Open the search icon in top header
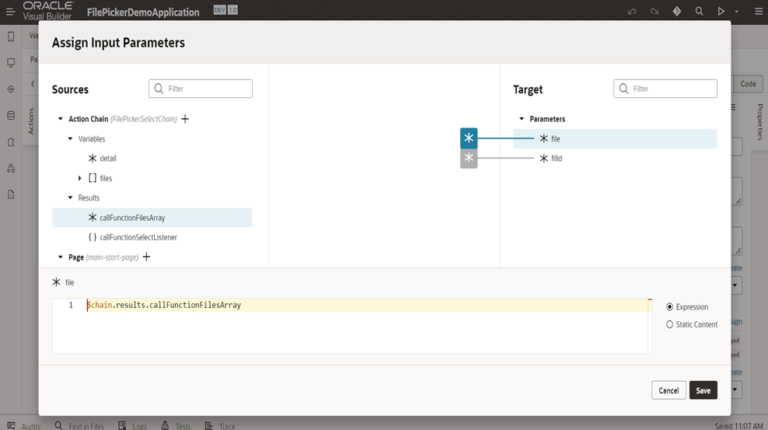Viewport: 768px width, 430px height. click(x=700, y=11)
